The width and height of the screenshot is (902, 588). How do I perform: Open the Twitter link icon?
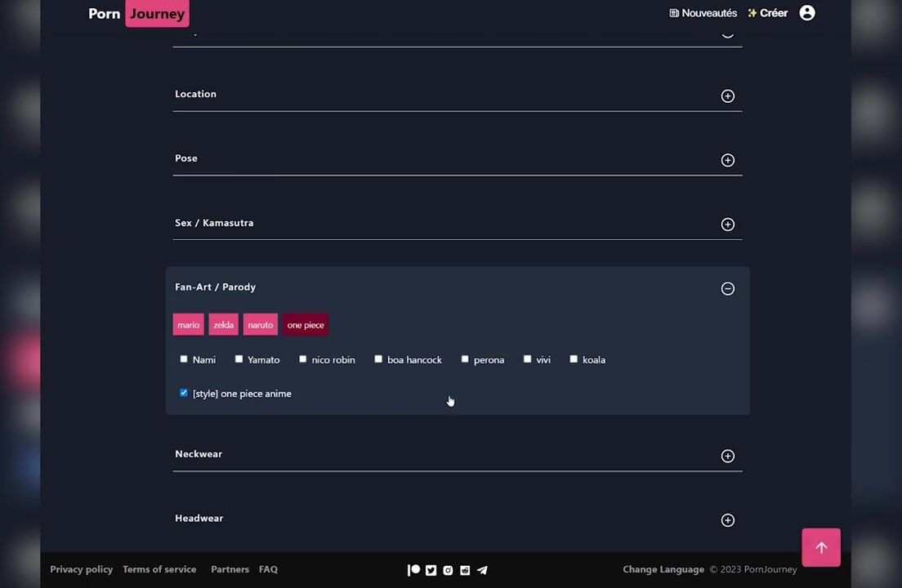(431, 570)
